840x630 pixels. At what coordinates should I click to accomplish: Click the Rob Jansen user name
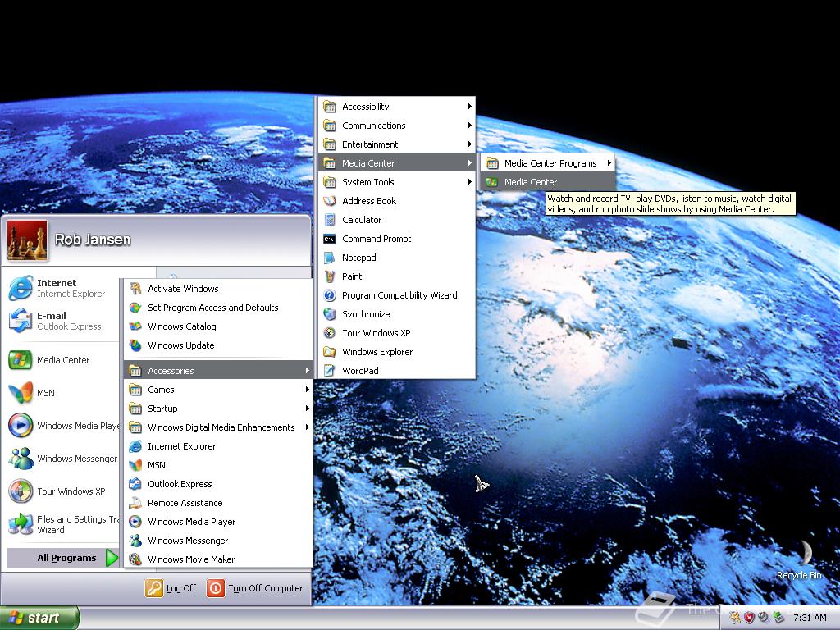(93, 240)
